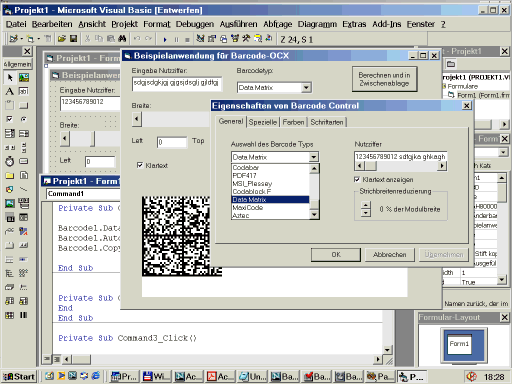Select the FileListBox control tool
This screenshot has width=512, height=384.
(24, 175)
